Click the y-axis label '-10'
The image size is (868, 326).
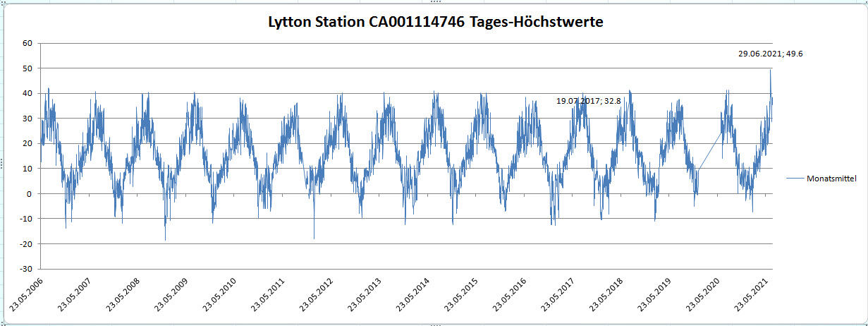[27, 219]
